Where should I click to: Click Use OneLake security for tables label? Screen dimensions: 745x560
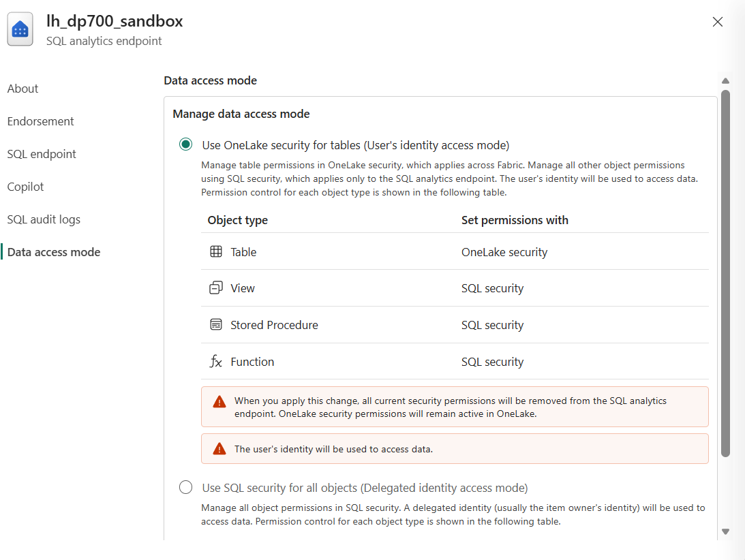click(355, 145)
